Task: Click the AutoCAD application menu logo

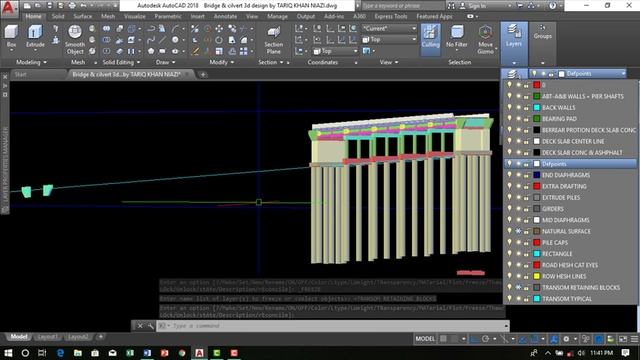Action: point(9,8)
